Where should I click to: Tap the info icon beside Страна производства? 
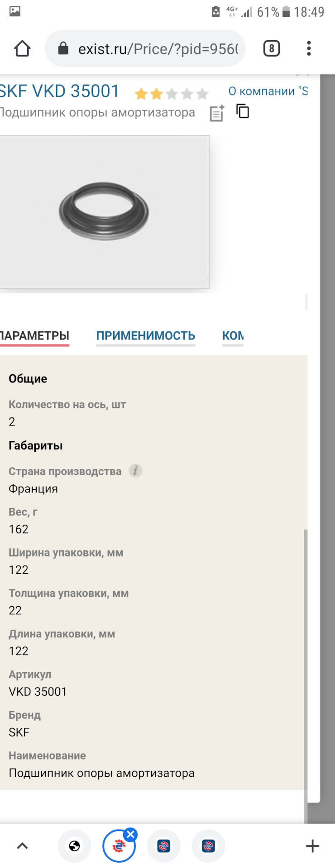135,471
